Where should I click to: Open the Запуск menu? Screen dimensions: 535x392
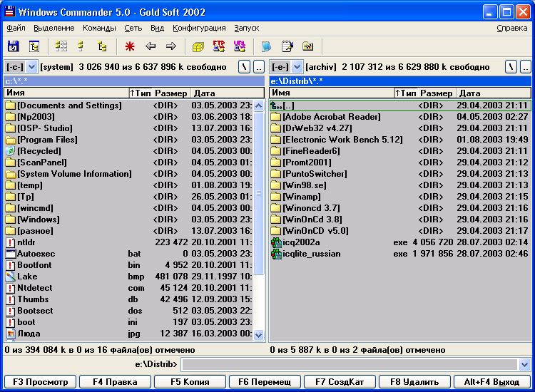[x=247, y=28]
